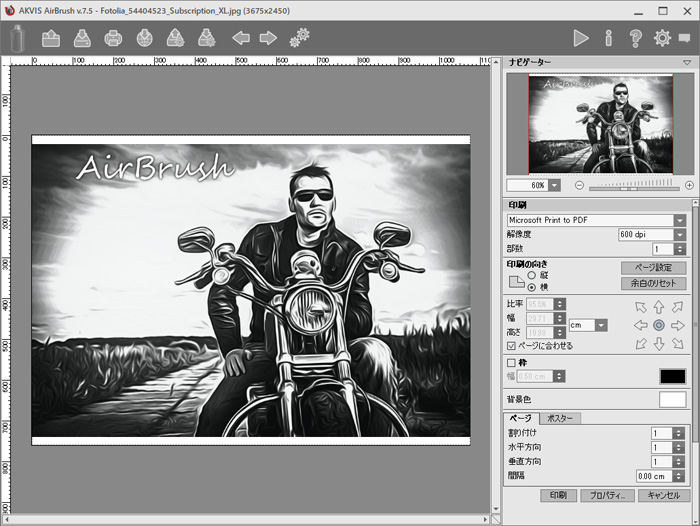The height and width of the screenshot is (526, 700).
Task: Click the canvas vertical scrollbar down arrow
Action: pyautogui.click(x=496, y=509)
